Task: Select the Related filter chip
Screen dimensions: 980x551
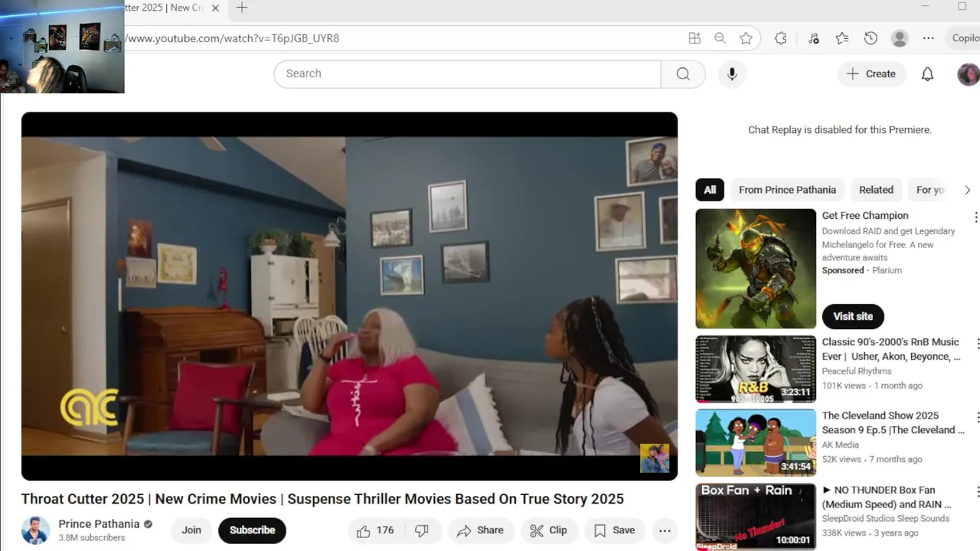Action: click(876, 190)
